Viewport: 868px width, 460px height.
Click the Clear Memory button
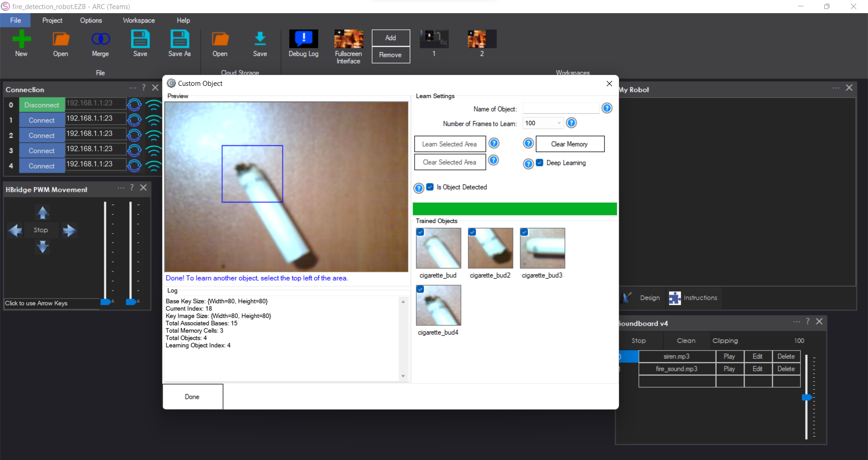click(569, 144)
